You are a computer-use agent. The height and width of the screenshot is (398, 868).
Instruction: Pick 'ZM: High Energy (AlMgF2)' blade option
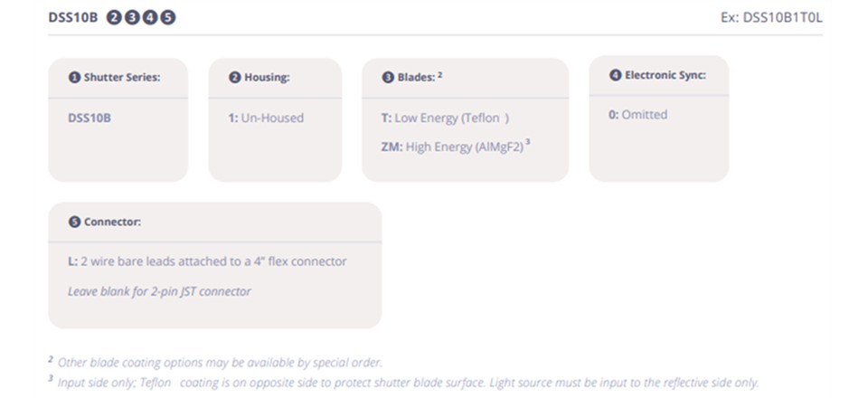(451, 147)
